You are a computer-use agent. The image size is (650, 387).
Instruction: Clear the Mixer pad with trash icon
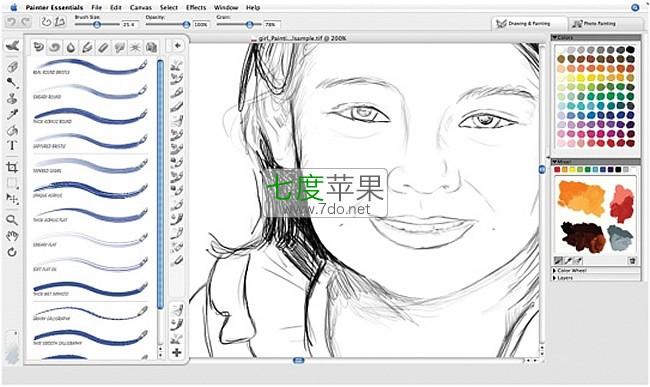click(x=632, y=261)
